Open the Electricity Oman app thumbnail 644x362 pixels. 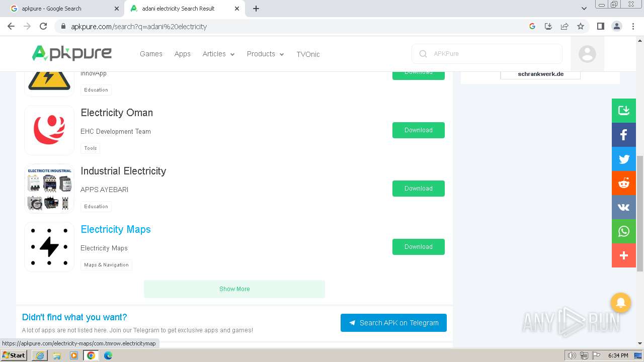pos(49,130)
